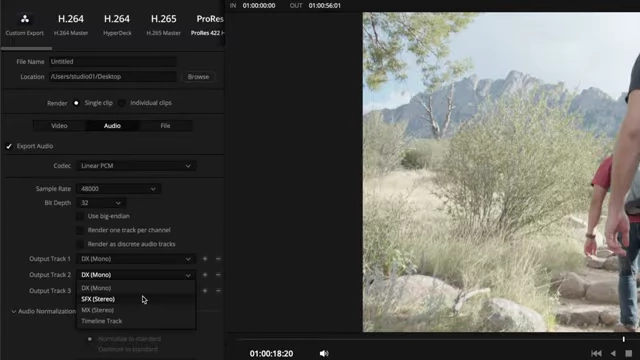Stop playback in the viewer
640x360 pixels.
click(629, 353)
